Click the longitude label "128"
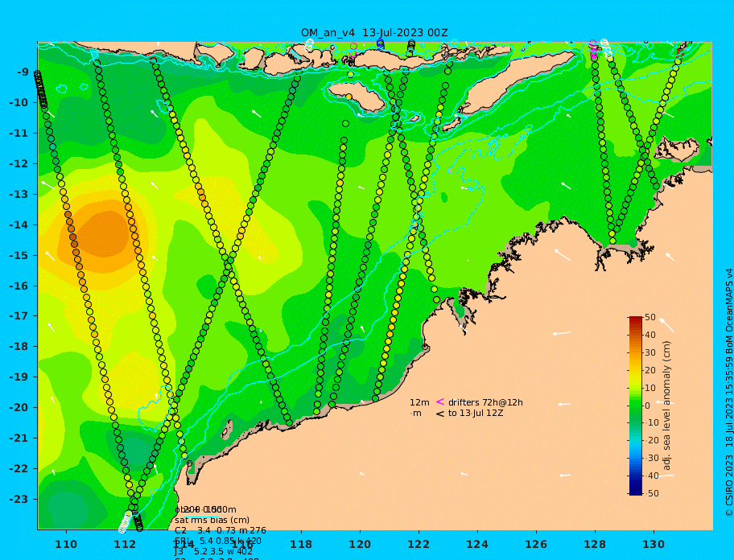Viewport: 734px width, 560px height. (x=595, y=545)
